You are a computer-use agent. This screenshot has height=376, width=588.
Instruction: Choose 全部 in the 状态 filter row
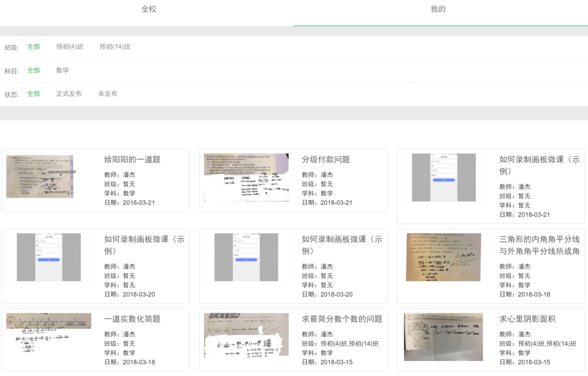pyautogui.click(x=33, y=94)
